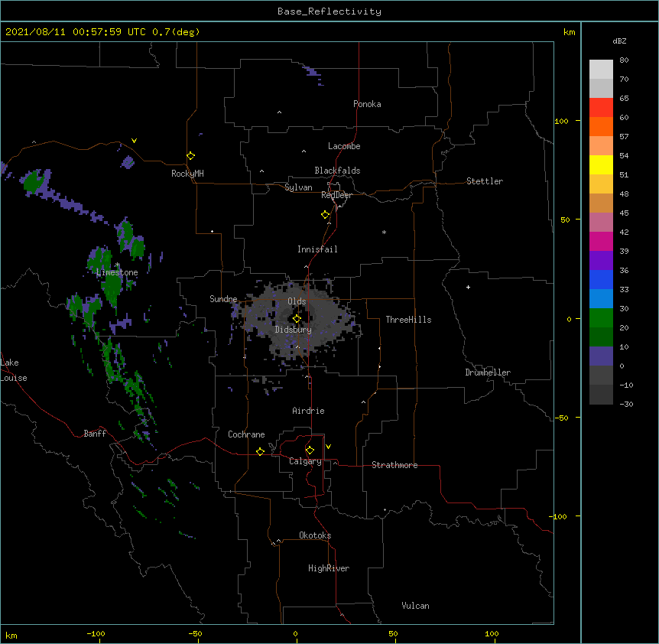Image resolution: width=659 pixels, height=644 pixels.
Task: Select the Innisfail label on the map
Action: [317, 249]
